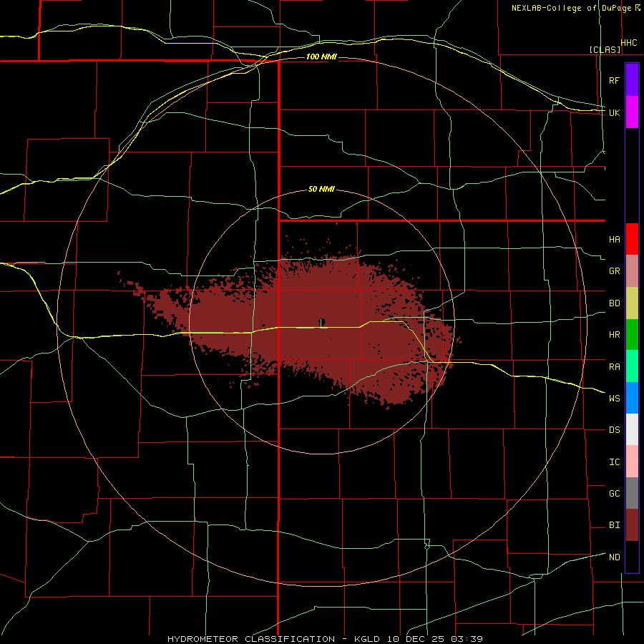This screenshot has width=644, height=644.
Task: Click the DS white legend swatch
Action: point(632,429)
